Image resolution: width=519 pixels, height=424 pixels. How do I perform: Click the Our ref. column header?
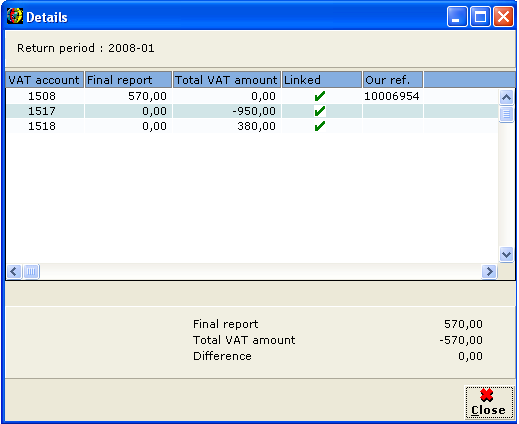pos(393,80)
